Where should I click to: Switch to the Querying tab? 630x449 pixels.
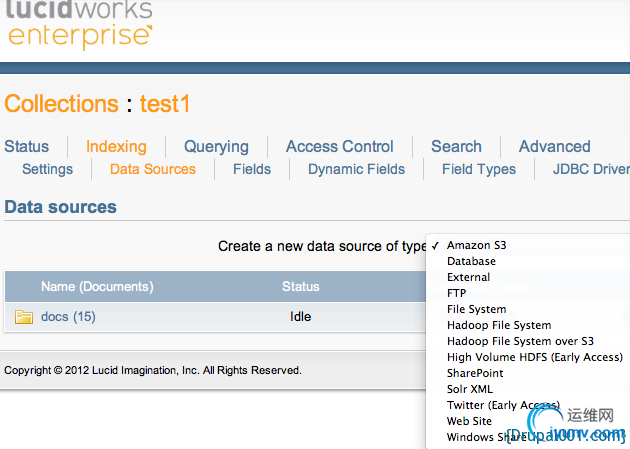(x=216, y=147)
